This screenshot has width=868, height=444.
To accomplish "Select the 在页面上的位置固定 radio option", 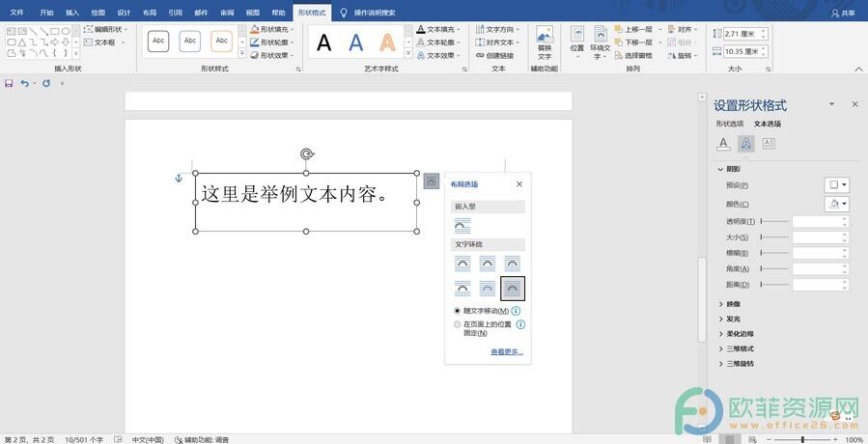I will tap(458, 324).
